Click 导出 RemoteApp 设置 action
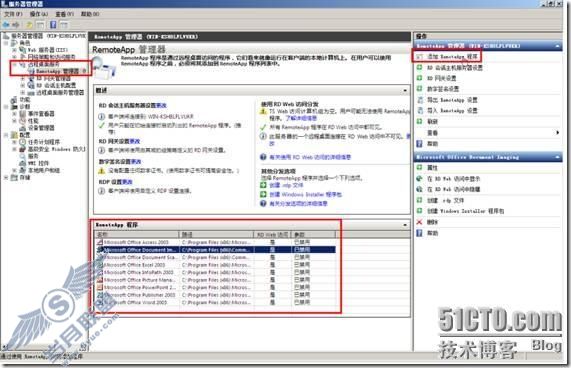The width and height of the screenshot is (571, 368). 452,100
